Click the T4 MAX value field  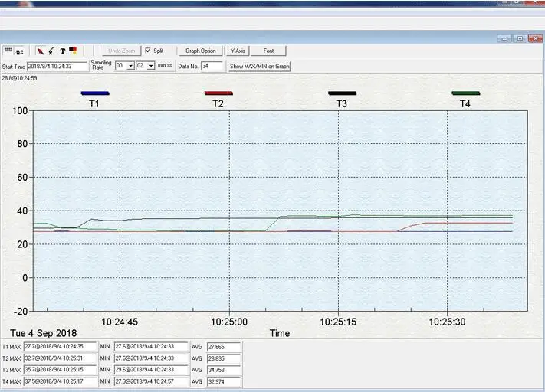pos(60,381)
